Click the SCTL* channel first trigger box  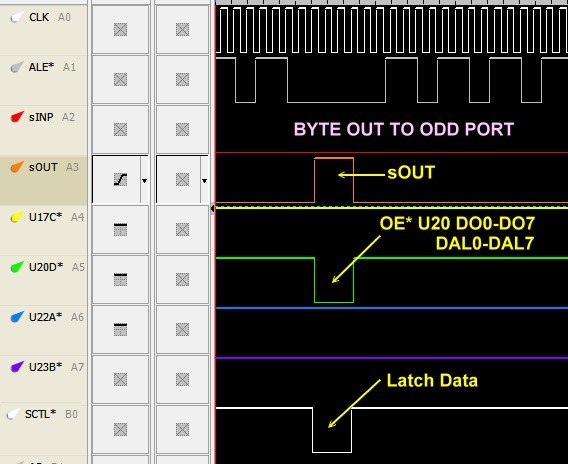pos(120,430)
